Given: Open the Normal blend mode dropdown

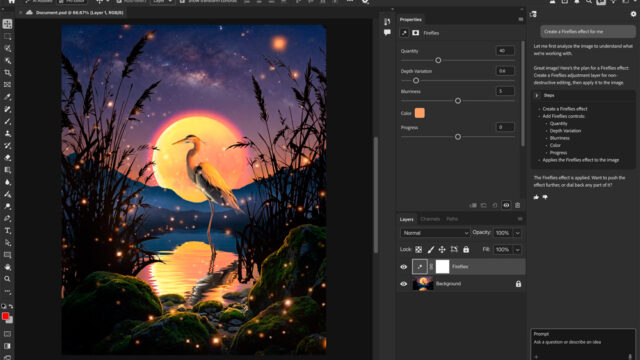Looking at the screenshot, I should pos(435,233).
